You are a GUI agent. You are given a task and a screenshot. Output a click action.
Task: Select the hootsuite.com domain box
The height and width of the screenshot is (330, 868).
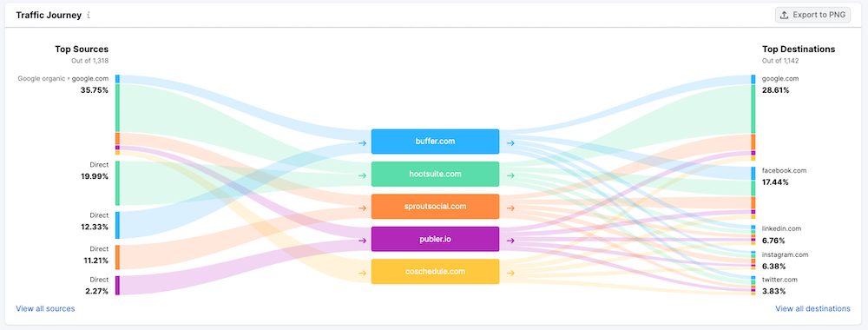click(435, 174)
